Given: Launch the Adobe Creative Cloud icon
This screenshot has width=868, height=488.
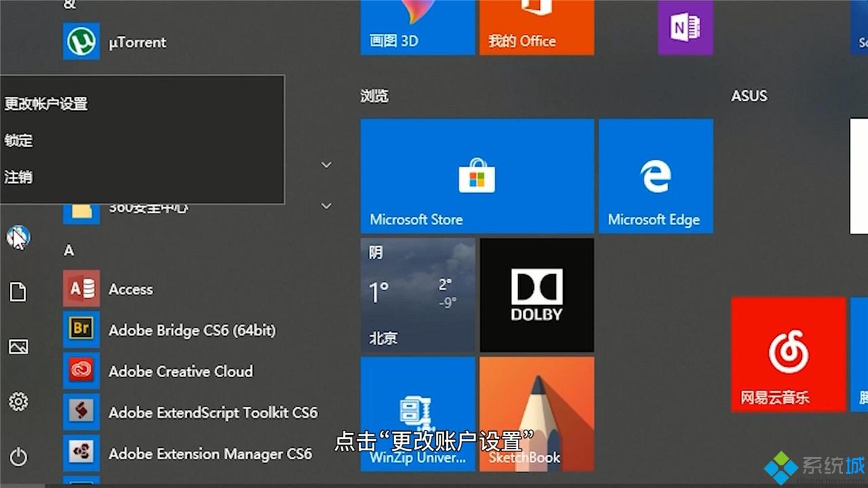Looking at the screenshot, I should point(81,371).
